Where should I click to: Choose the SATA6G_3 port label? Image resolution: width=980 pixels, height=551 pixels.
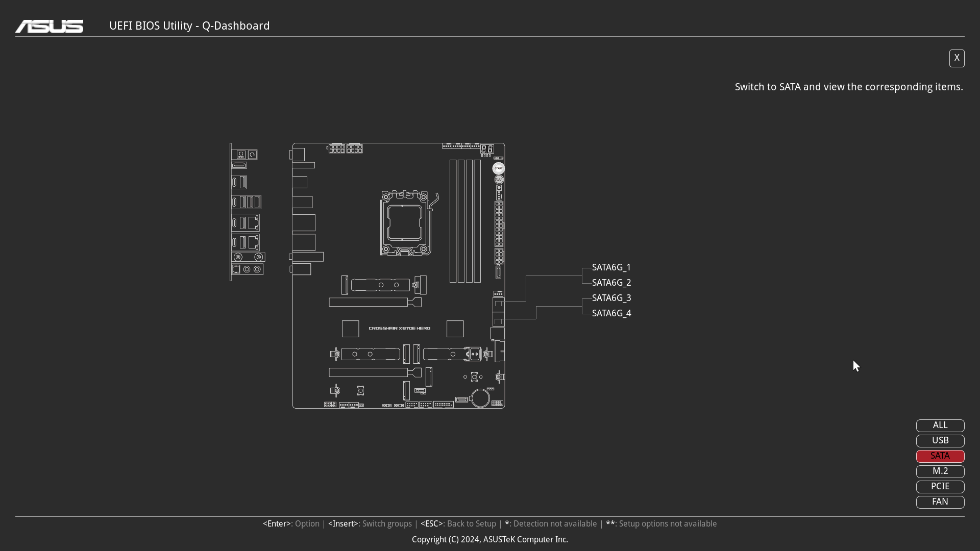pos(611,298)
